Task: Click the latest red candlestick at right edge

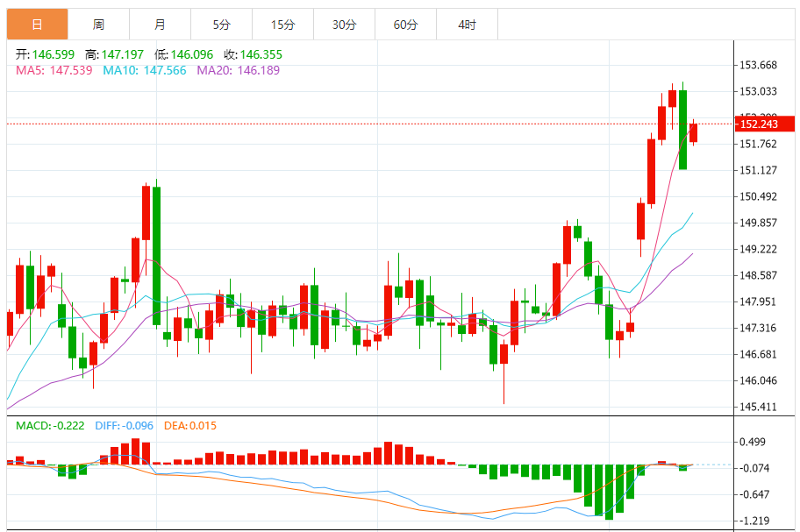Action: tap(693, 132)
